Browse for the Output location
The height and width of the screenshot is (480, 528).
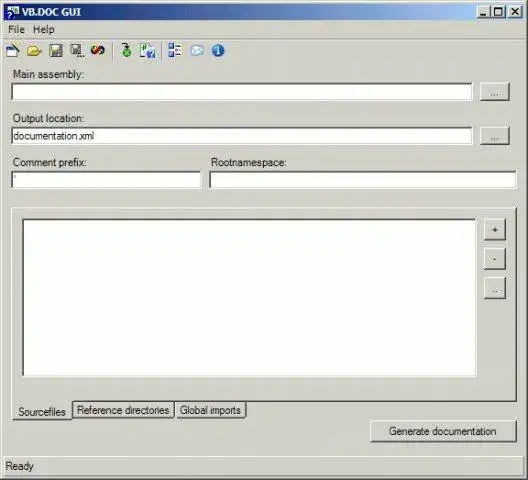(x=495, y=136)
